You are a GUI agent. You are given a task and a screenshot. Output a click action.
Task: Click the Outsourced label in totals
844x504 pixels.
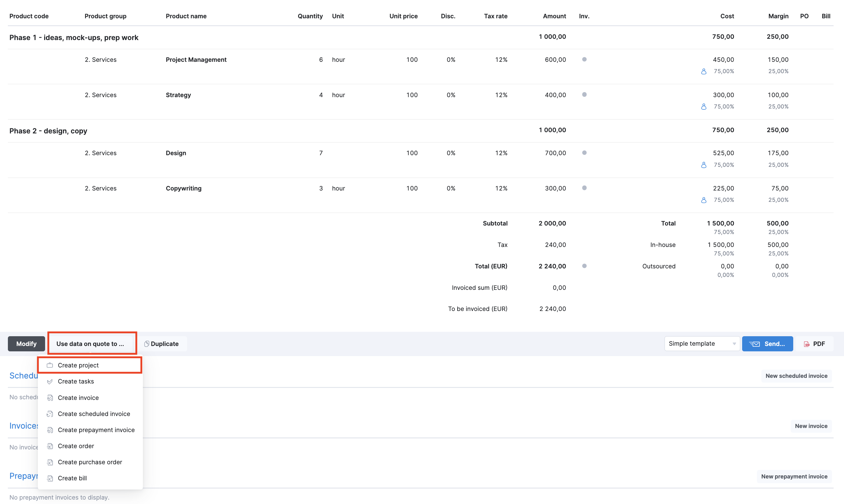[659, 266]
